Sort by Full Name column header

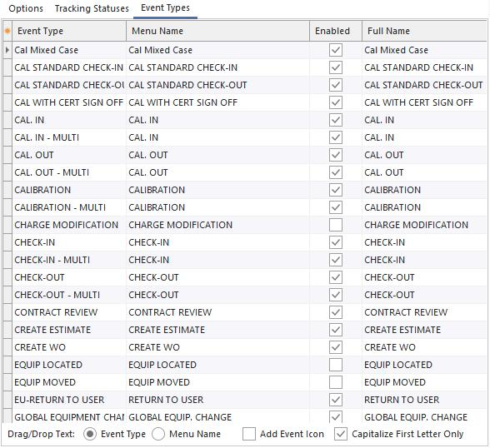coord(424,31)
